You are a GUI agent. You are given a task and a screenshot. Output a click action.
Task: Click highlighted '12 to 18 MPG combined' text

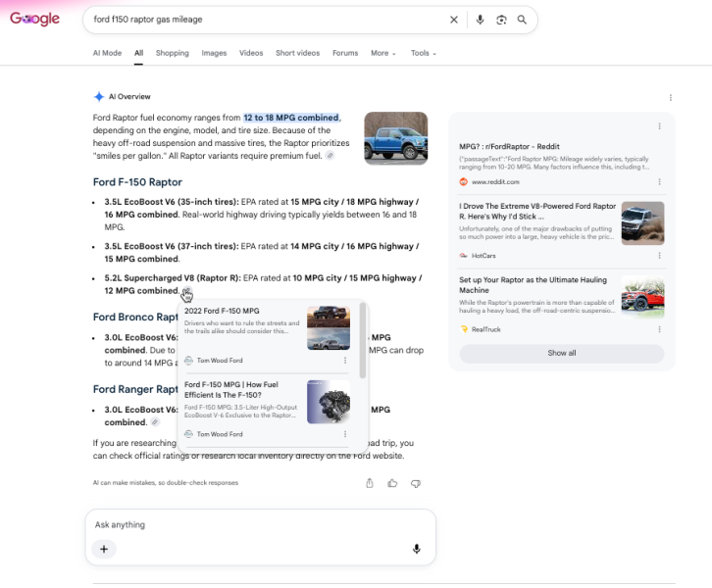coord(291,118)
